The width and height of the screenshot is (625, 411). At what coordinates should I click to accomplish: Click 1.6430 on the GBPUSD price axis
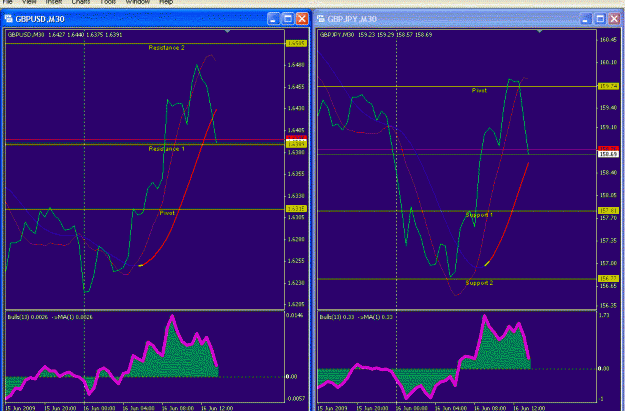[296, 108]
